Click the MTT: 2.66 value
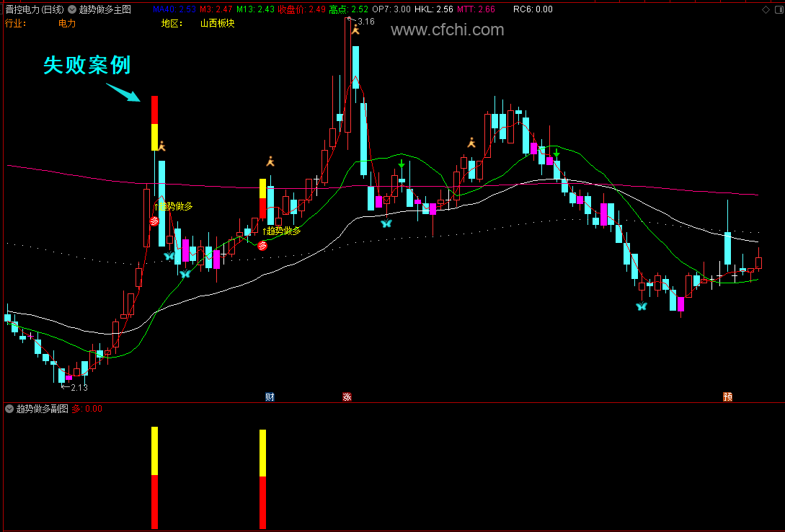This screenshot has height=532, width=785. pyautogui.click(x=476, y=9)
